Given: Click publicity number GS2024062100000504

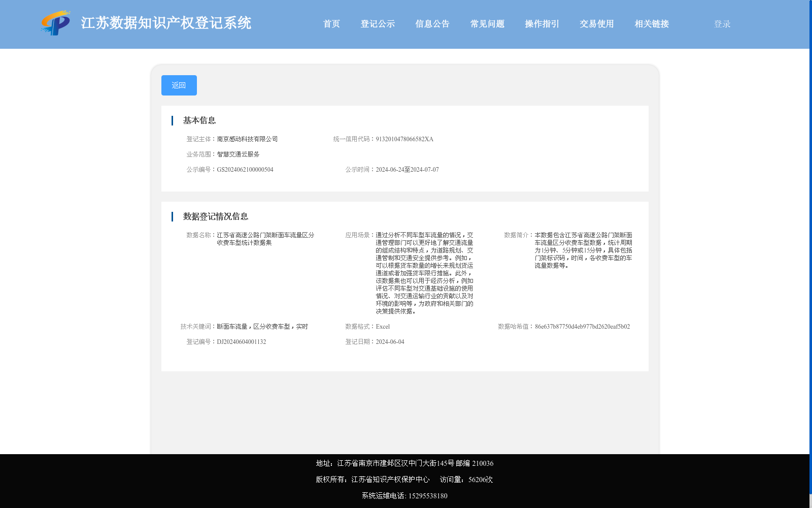Looking at the screenshot, I should (x=245, y=170).
